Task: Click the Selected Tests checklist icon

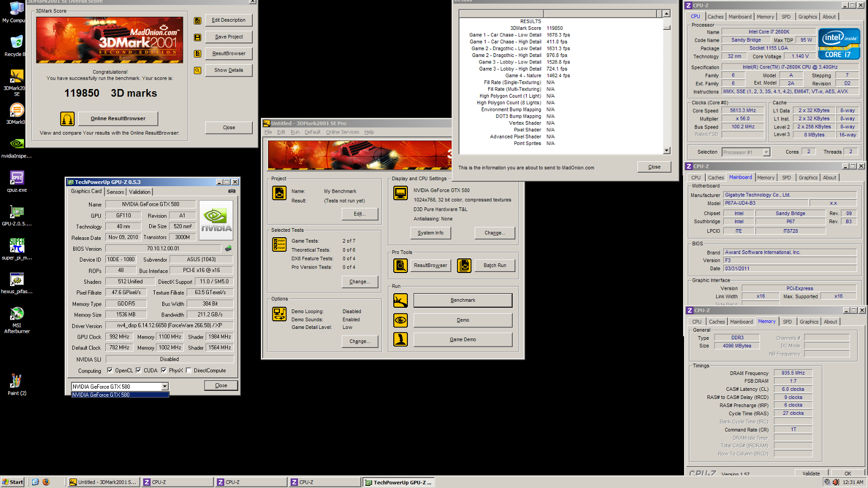Action: (x=279, y=244)
